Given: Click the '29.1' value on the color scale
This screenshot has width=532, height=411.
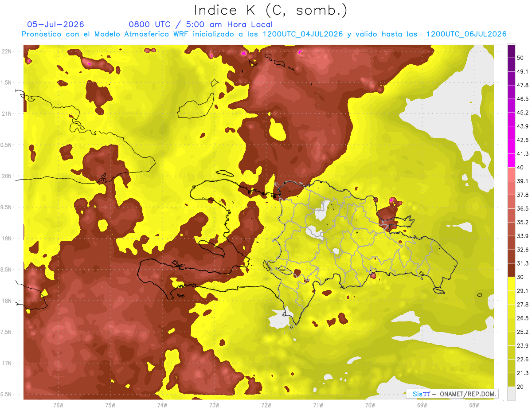Looking at the screenshot, I should coord(523,291).
